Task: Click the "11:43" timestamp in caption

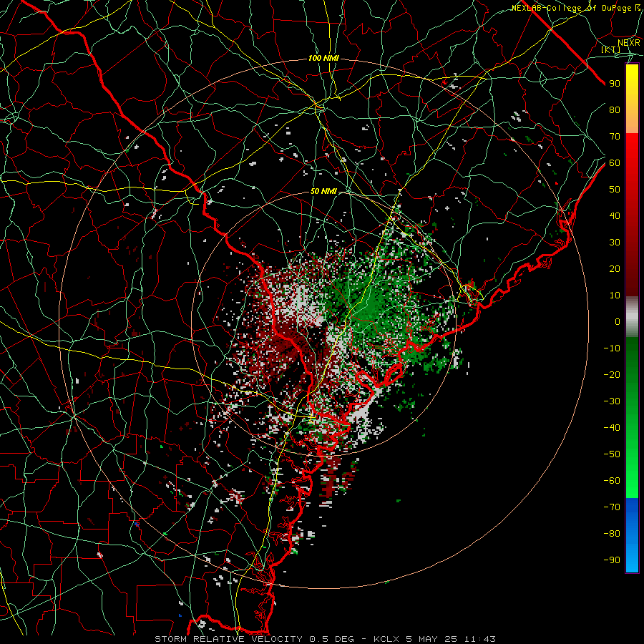Action: tap(480, 639)
